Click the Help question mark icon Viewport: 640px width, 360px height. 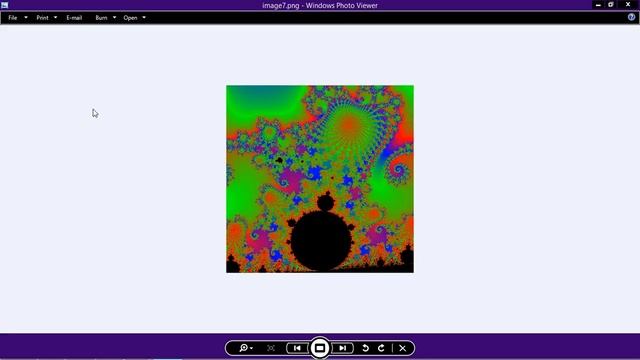631,17
